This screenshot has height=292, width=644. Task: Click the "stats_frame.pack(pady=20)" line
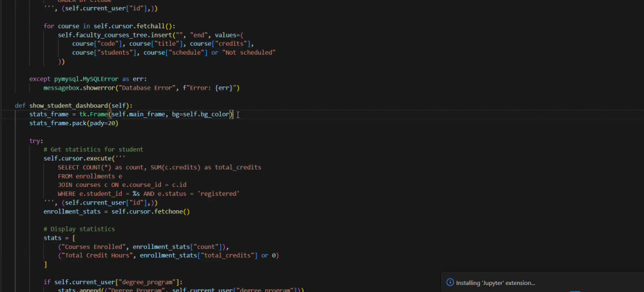pyautogui.click(x=73, y=123)
